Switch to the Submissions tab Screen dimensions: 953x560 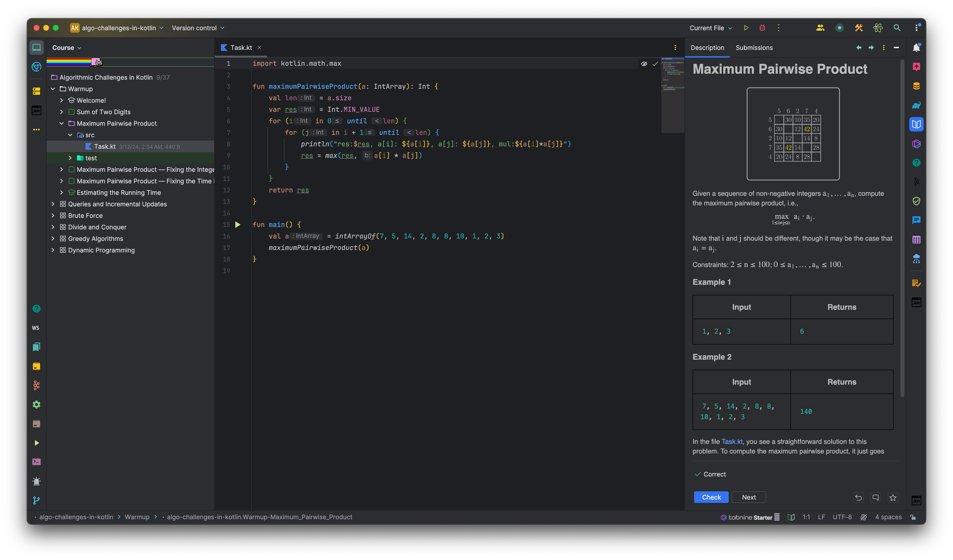(754, 48)
